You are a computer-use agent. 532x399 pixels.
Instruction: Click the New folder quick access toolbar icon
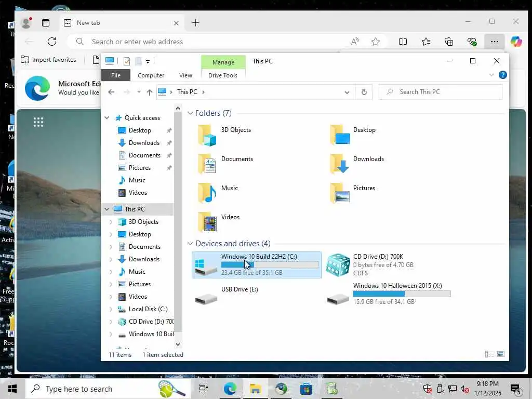pos(138,61)
